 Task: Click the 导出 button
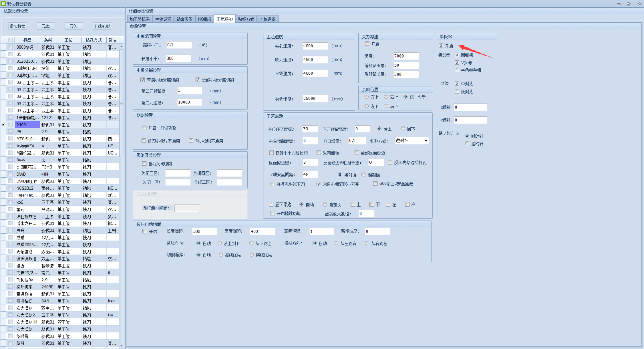(x=45, y=26)
